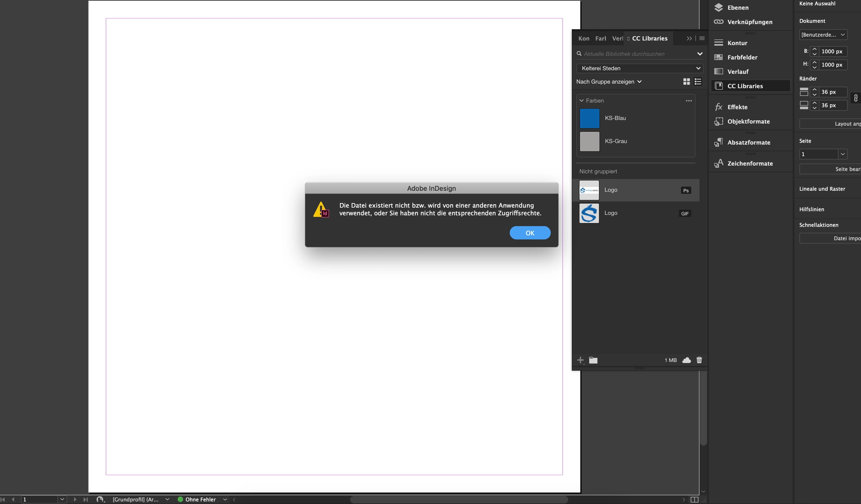Go to first page button
This screenshot has height=504, width=861.
coord(3,500)
